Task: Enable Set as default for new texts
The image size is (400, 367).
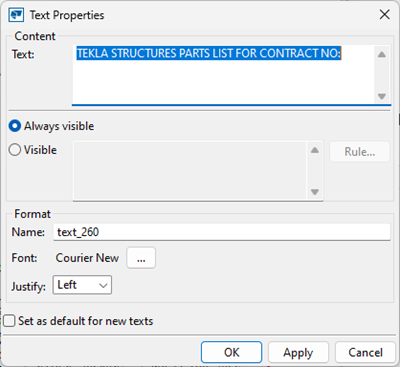Action: [9, 321]
